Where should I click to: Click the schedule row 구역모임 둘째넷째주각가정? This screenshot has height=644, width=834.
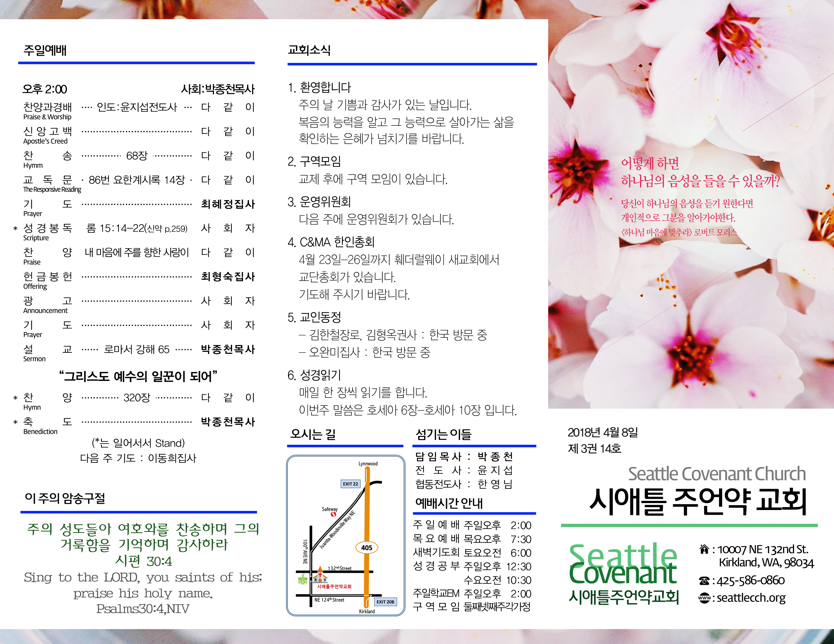[472, 607]
